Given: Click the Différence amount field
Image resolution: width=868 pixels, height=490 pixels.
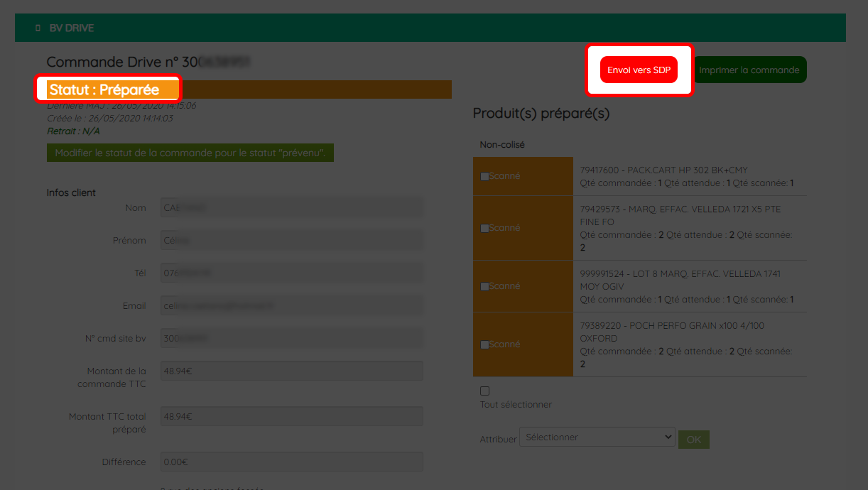Looking at the screenshot, I should point(292,462).
